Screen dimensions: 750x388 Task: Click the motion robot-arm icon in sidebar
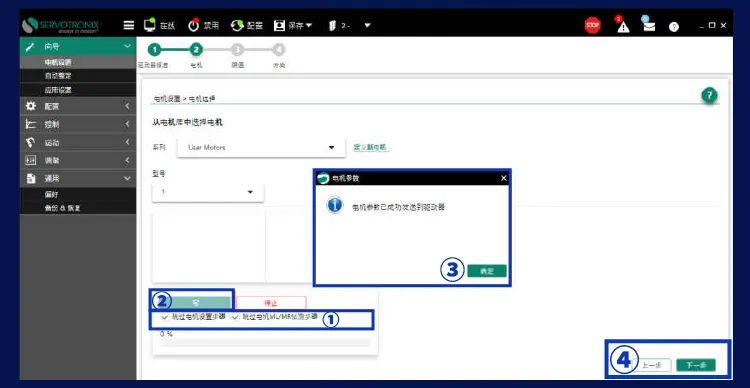31,143
